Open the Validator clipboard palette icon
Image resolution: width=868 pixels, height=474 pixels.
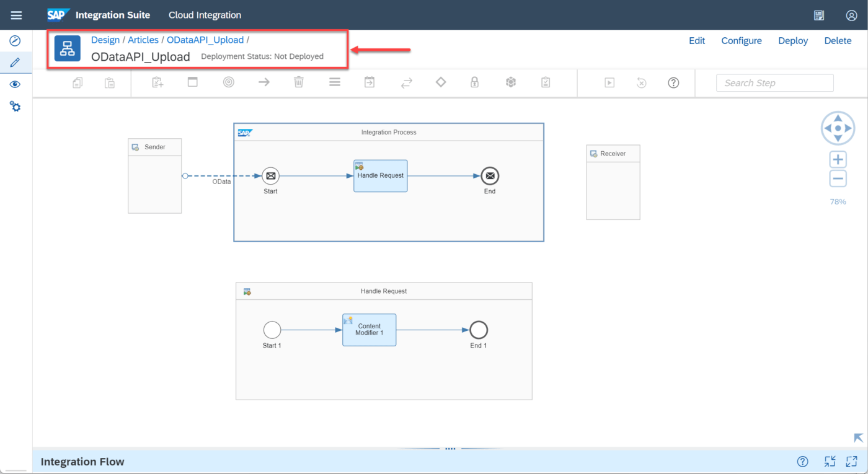point(546,82)
